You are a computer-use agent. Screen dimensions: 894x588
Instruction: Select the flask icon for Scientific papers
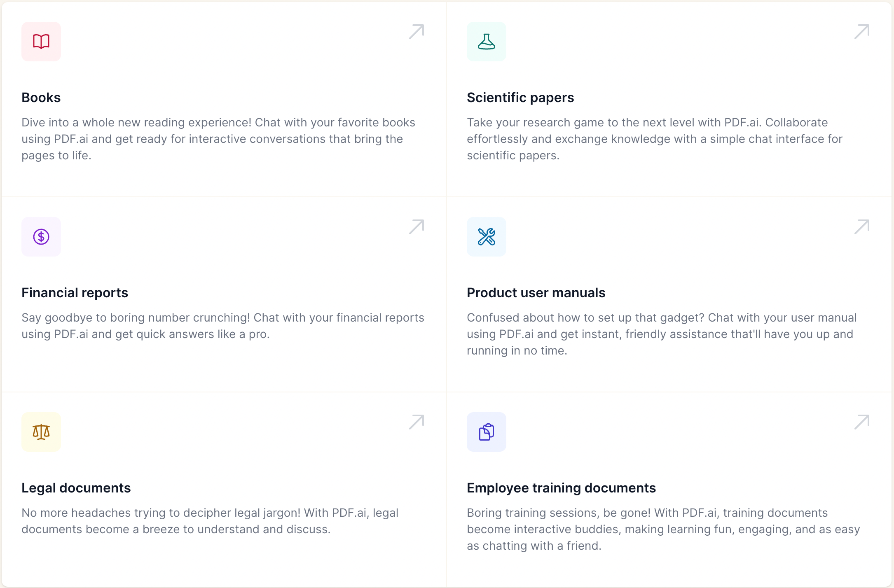[486, 41]
